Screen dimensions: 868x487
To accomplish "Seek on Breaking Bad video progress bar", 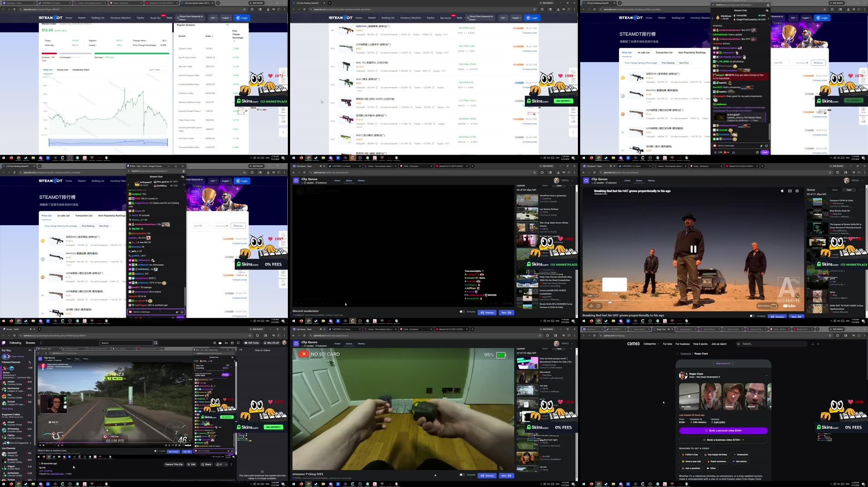I will [x=693, y=300].
